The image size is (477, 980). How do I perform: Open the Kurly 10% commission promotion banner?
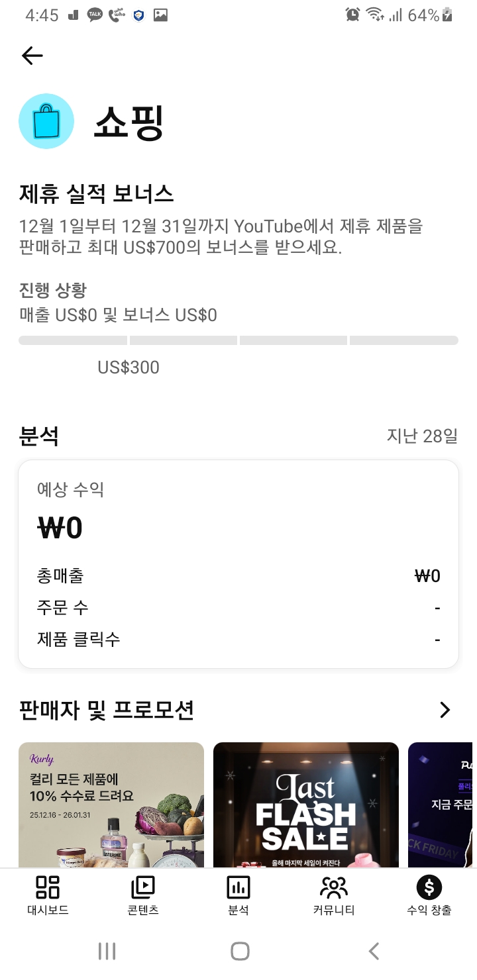click(x=111, y=805)
